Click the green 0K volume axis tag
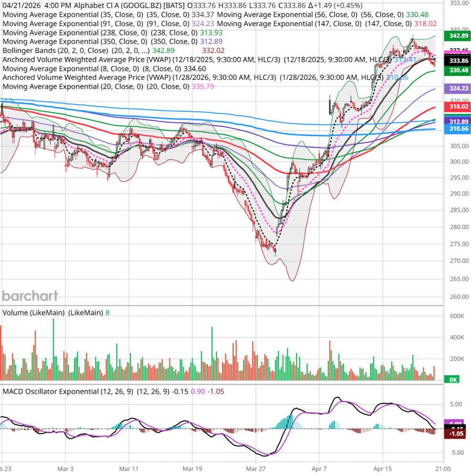Screen dimensions: 471x476 coord(452,380)
